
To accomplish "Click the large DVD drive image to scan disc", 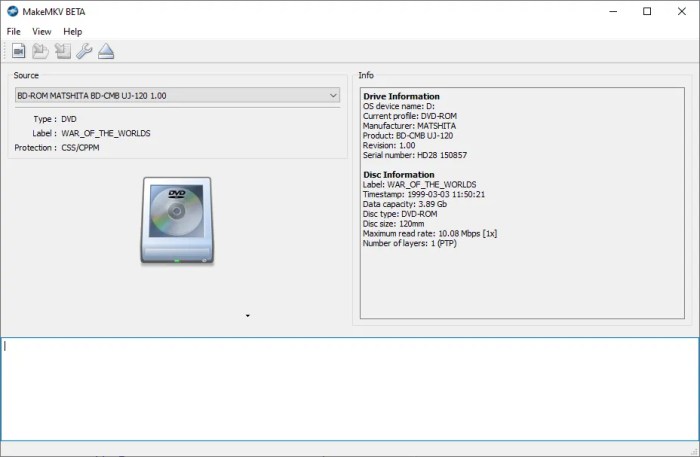I will (177, 220).
